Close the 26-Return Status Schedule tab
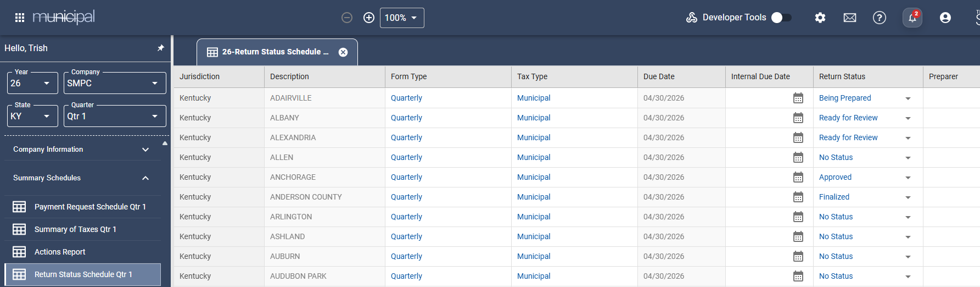Image resolution: width=980 pixels, height=287 pixels. [x=343, y=52]
